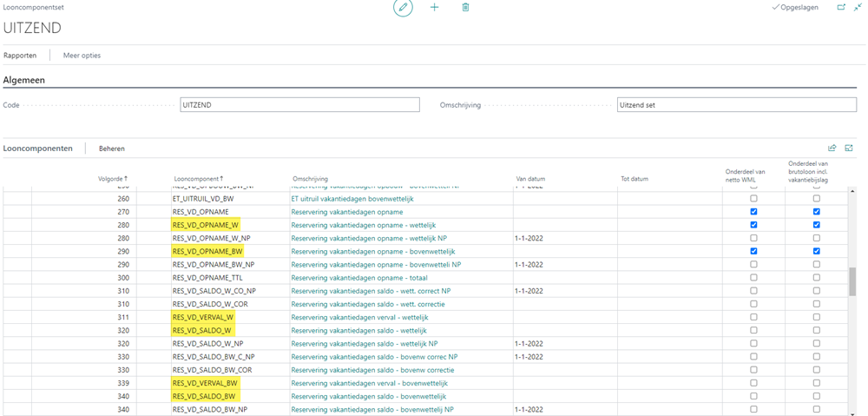Viewport: 868px width, 416px height.
Task: Open the Beheren menu
Action: pyautogui.click(x=112, y=149)
